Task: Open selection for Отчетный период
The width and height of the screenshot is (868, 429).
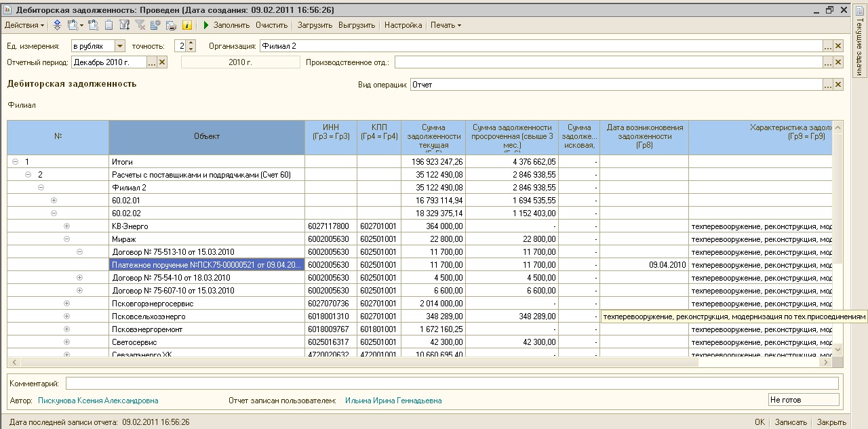Action: point(152,62)
